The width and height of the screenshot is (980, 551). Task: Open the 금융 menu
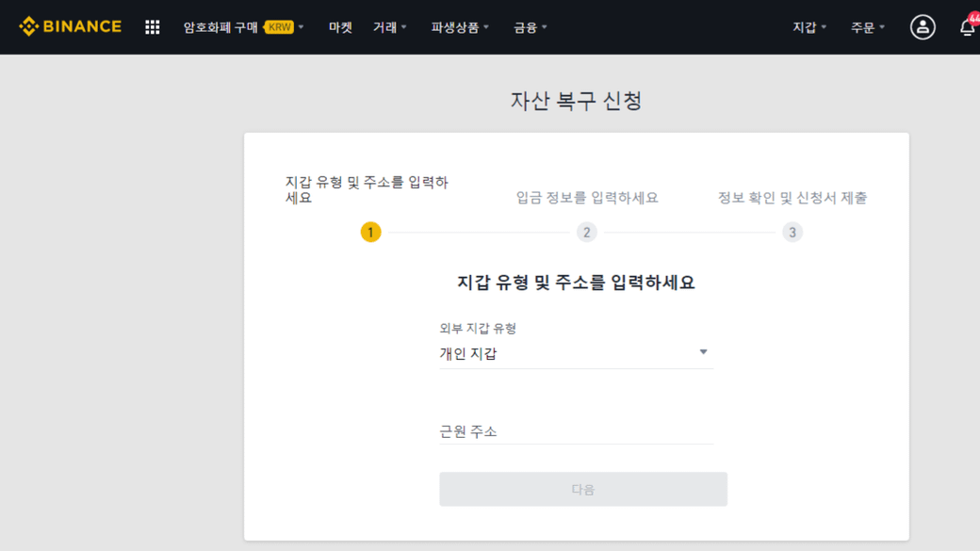coord(530,27)
